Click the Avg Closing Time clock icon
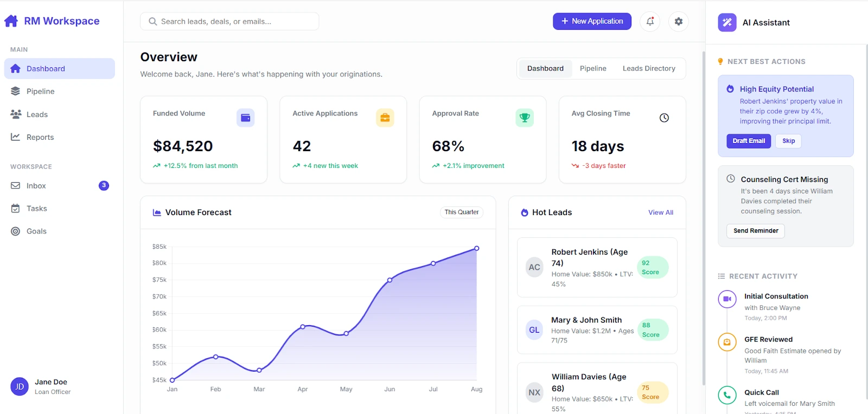Image resolution: width=868 pixels, height=414 pixels. pyautogui.click(x=664, y=118)
